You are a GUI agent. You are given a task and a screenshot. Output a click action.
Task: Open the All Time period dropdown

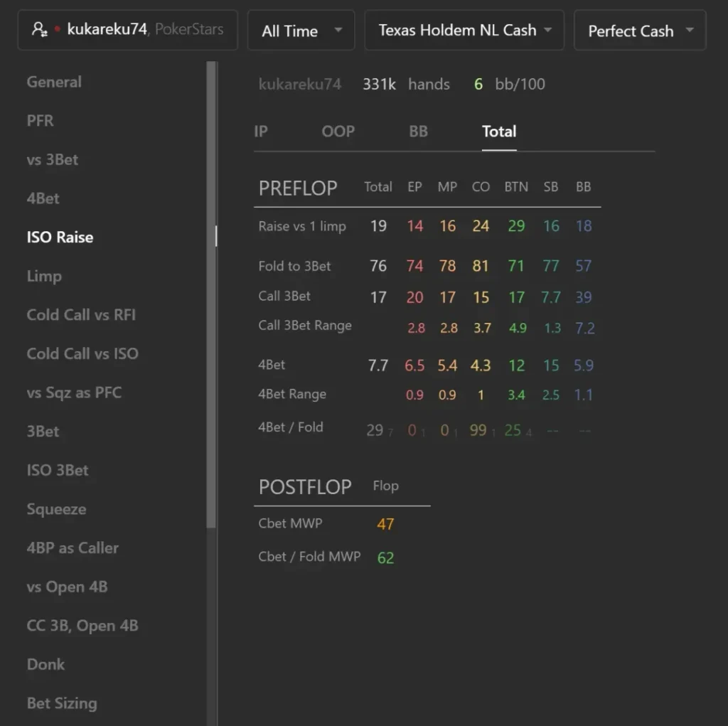pos(301,31)
